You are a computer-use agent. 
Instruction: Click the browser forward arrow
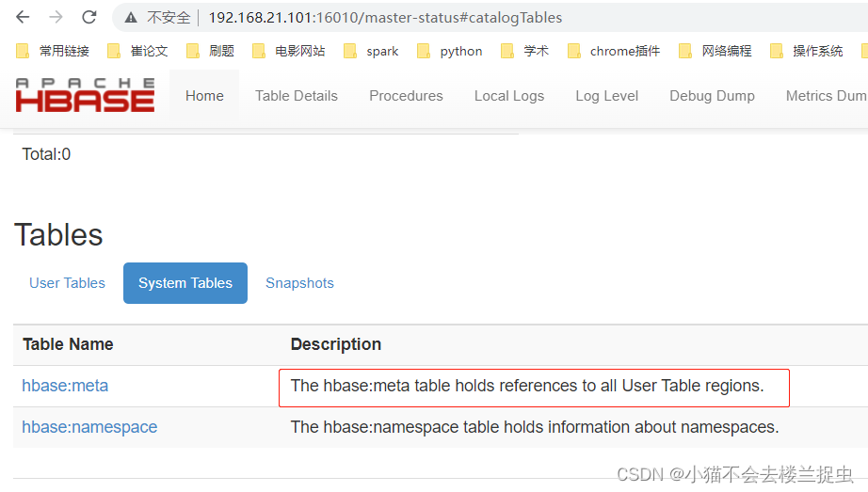[x=56, y=17]
